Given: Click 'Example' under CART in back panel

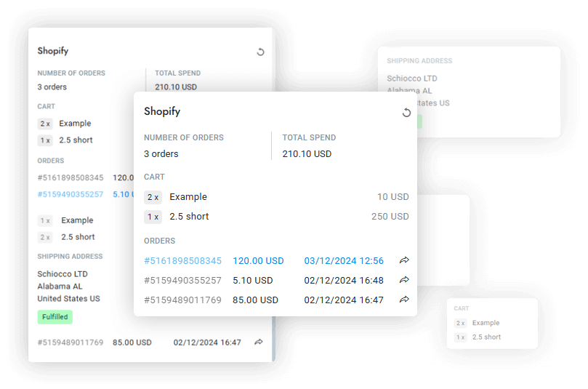Looking at the screenshot, I should [x=75, y=124].
